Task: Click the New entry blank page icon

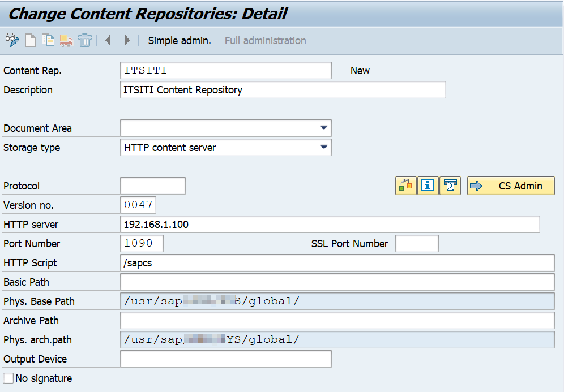Action: coord(30,40)
